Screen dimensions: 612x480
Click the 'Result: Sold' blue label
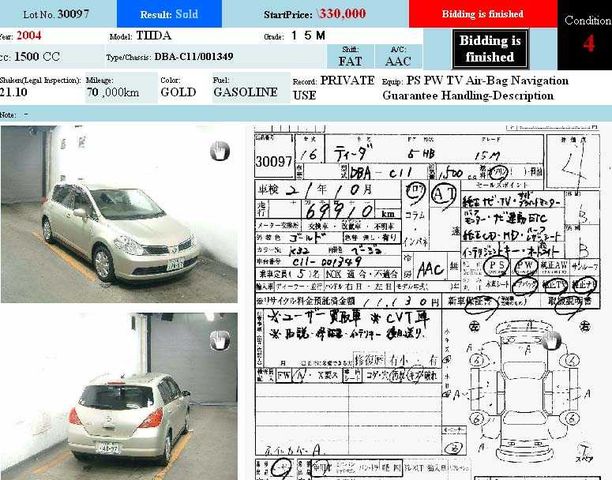coord(169,14)
